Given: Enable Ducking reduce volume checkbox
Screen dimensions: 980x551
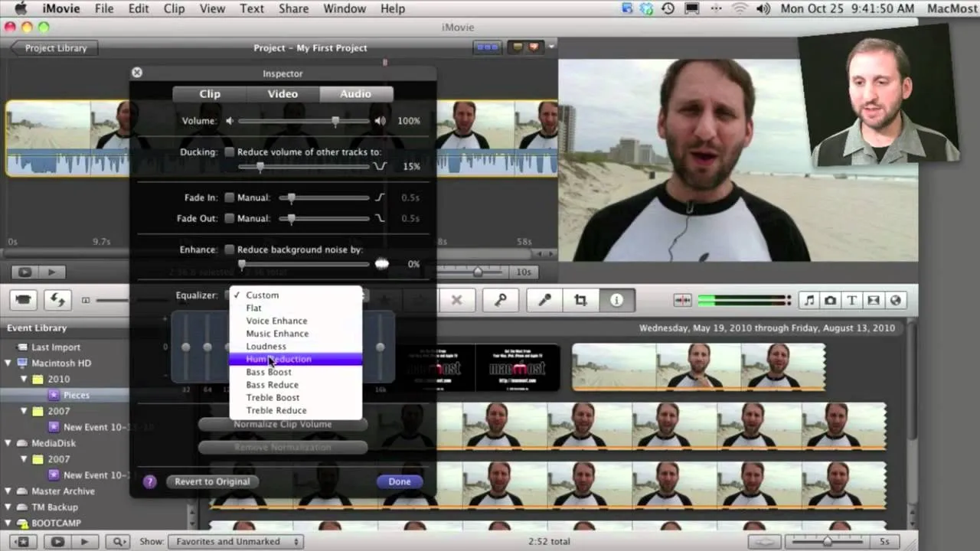Looking at the screenshot, I should (x=229, y=152).
